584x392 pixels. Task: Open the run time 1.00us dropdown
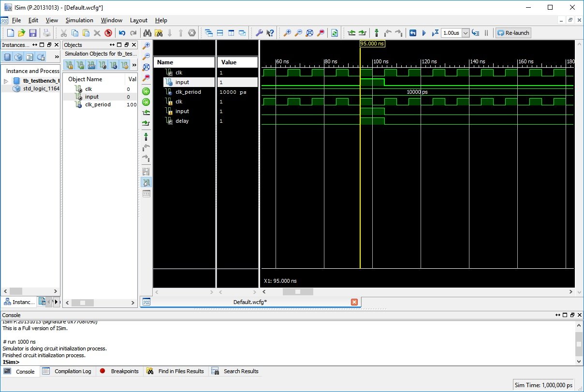466,33
